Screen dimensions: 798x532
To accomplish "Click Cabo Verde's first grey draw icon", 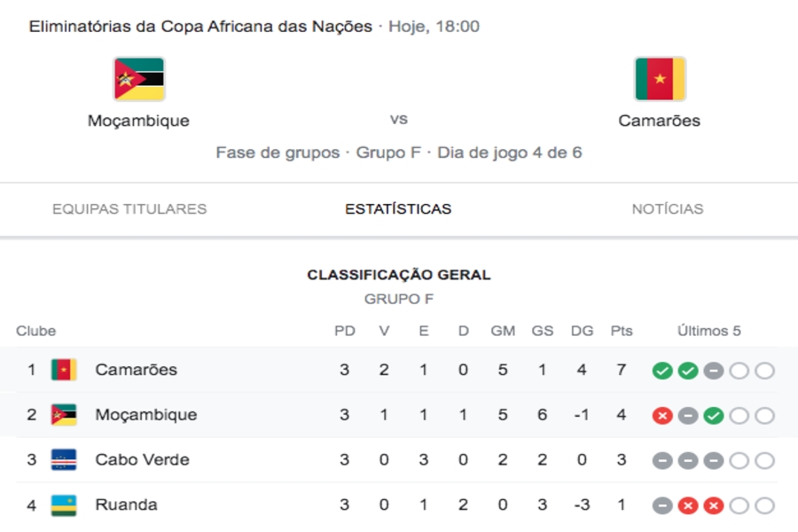I will (662, 461).
